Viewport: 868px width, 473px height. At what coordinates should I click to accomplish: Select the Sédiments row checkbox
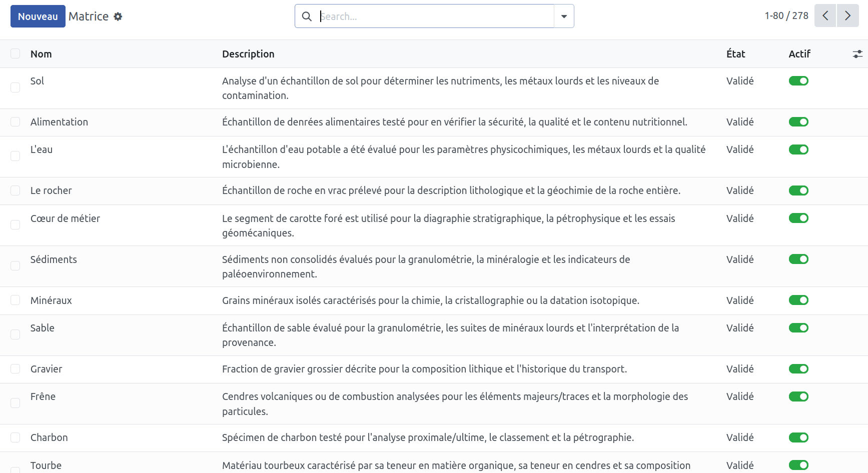16,265
